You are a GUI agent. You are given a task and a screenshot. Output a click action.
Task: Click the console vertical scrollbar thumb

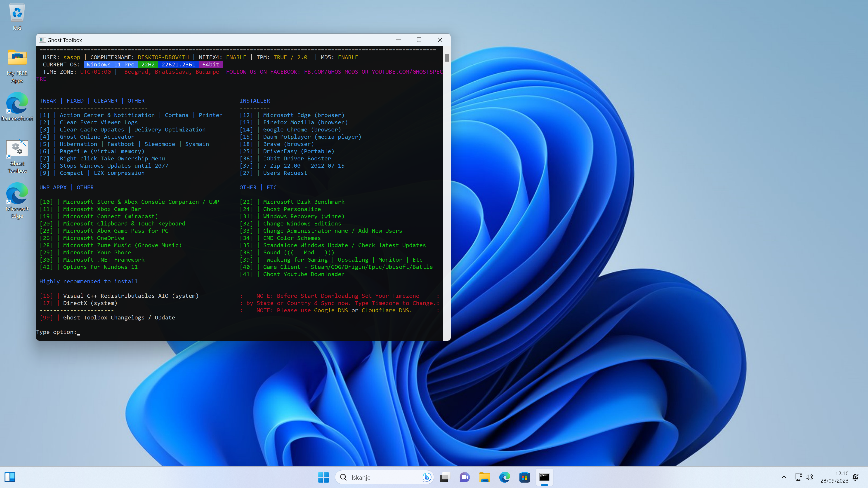[x=447, y=58]
